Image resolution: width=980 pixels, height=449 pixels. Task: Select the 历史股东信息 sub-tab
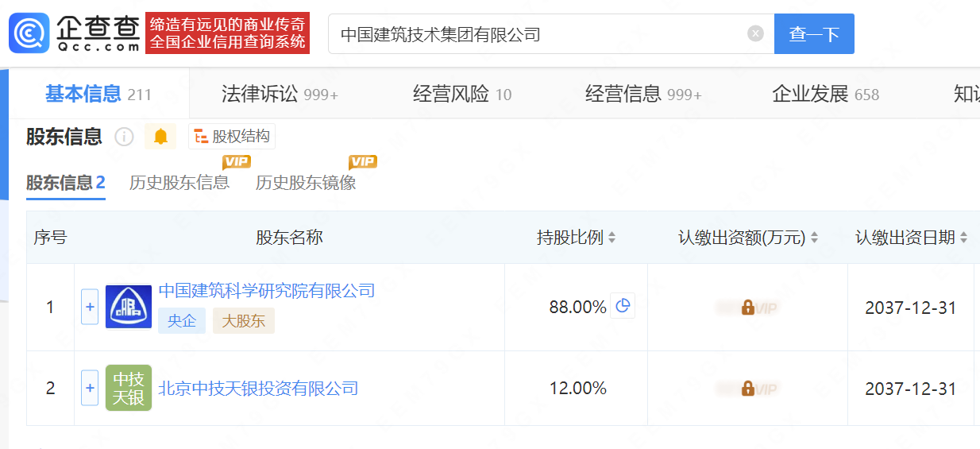click(x=179, y=183)
